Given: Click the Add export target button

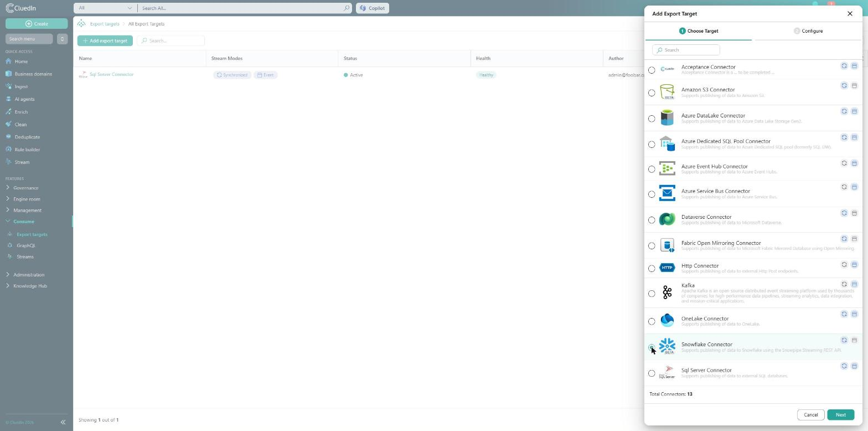Looking at the screenshot, I should click(105, 40).
